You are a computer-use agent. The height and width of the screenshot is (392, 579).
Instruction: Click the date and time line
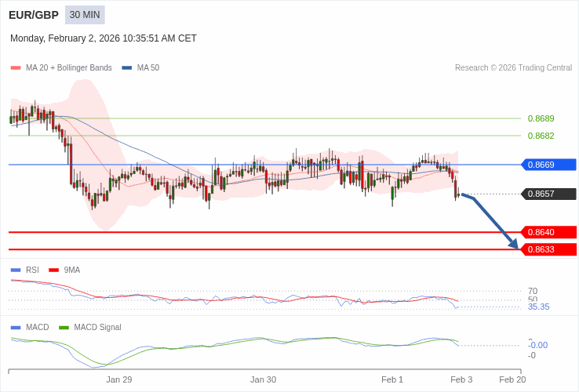coord(104,38)
